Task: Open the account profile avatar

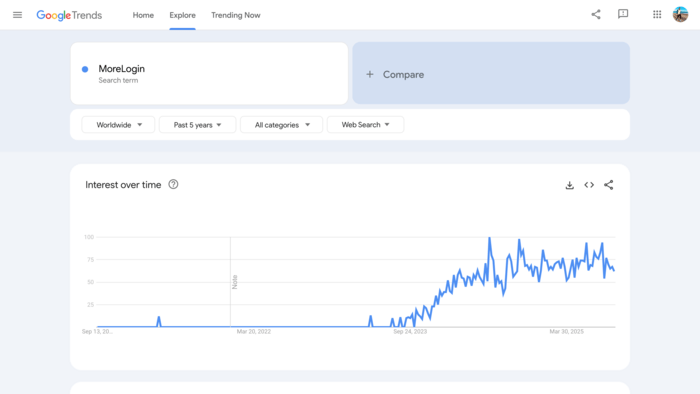Action: click(x=680, y=14)
